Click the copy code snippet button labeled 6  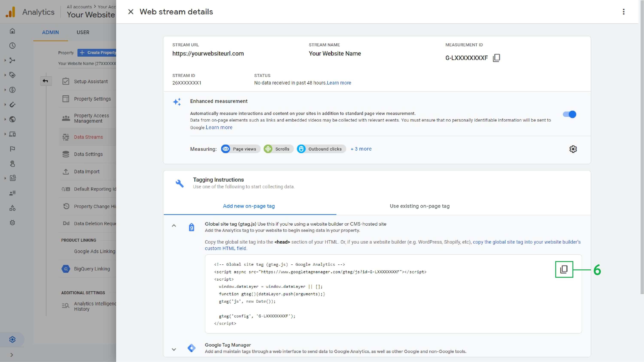click(x=564, y=269)
